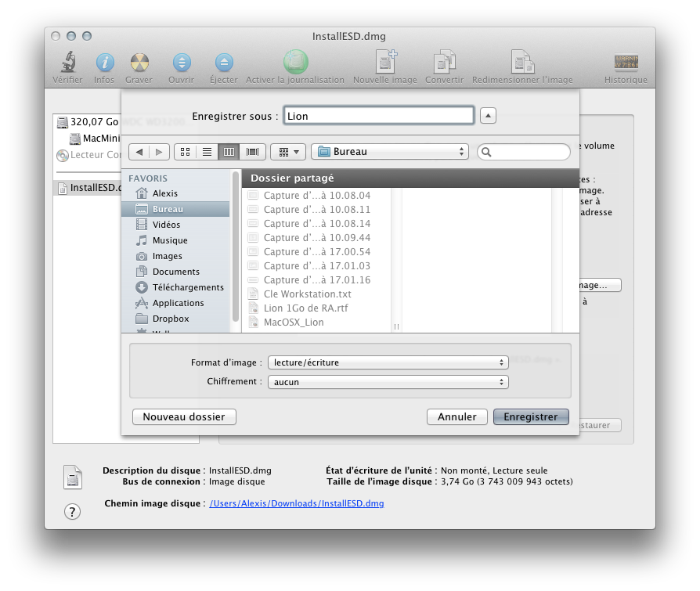Click file Capture d'…à 10.09.44
The height and width of the screenshot is (591, 700).
click(316, 237)
